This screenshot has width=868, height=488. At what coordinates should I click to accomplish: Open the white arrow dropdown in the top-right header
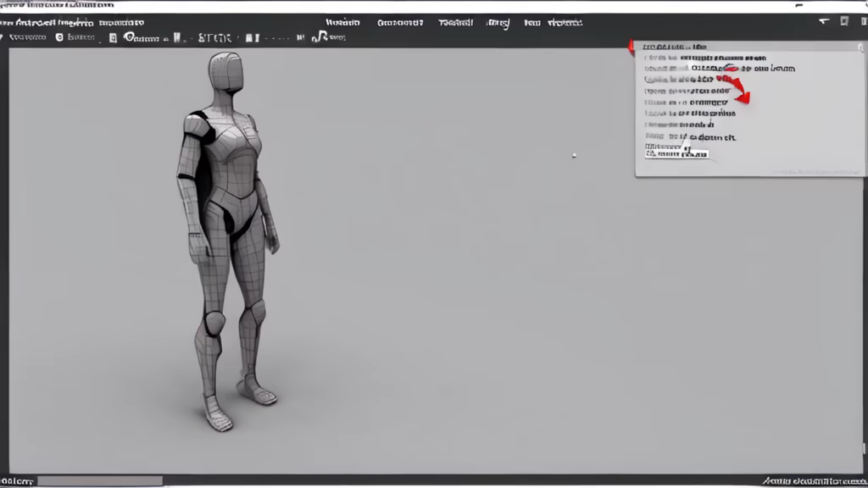(x=824, y=22)
